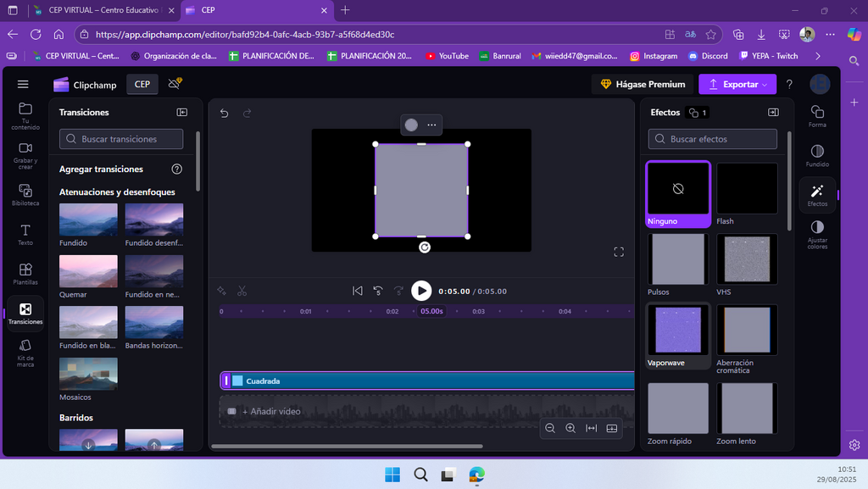Open the hamburger main menu

pos(23,84)
